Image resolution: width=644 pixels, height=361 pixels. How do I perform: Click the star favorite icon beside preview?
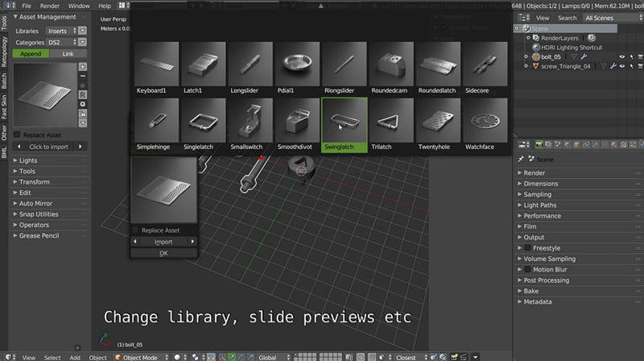(83, 85)
